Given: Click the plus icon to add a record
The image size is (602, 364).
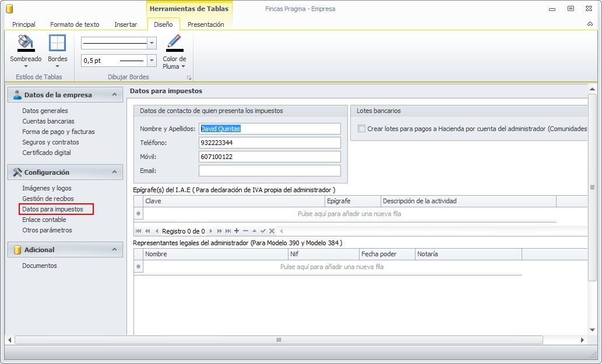Looking at the screenshot, I should tap(237, 231).
